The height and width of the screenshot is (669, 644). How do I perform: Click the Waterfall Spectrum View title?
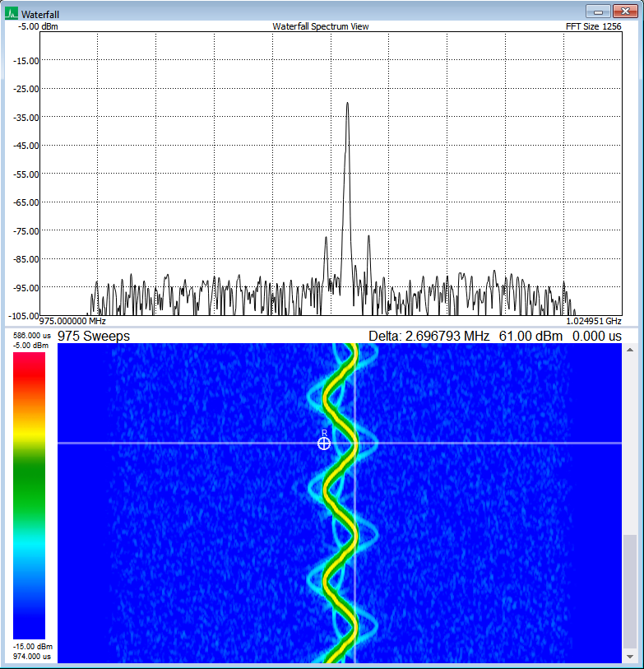(321, 26)
